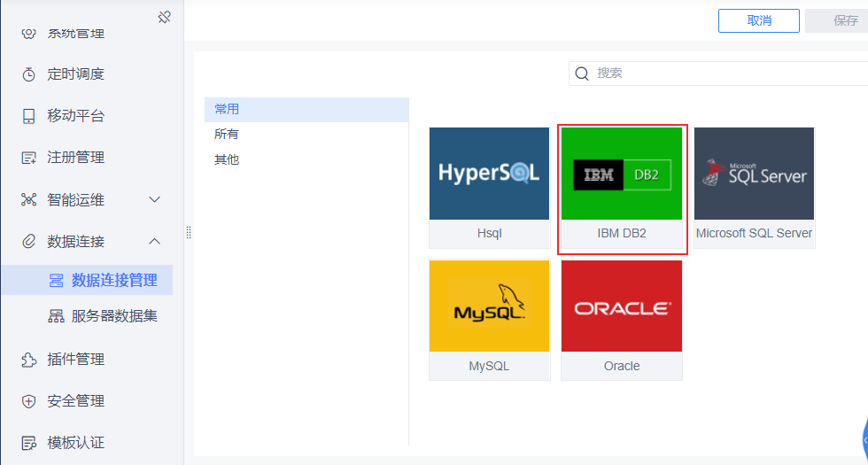Select the HyperSQL logo tile
This screenshot has height=465, width=868.
489,174
